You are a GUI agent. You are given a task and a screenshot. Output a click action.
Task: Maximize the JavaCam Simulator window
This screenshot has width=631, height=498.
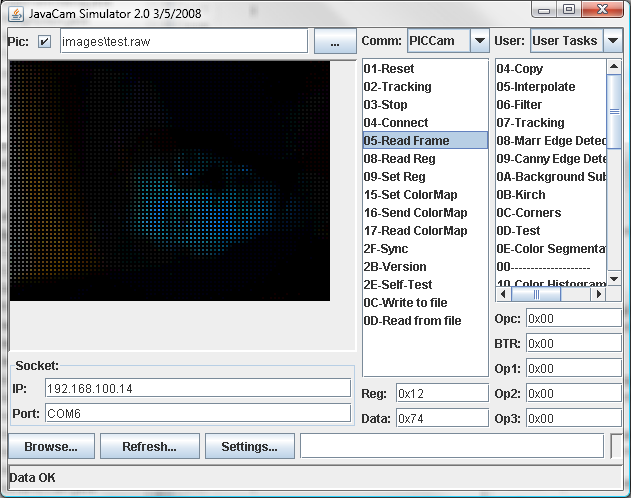click(x=569, y=10)
